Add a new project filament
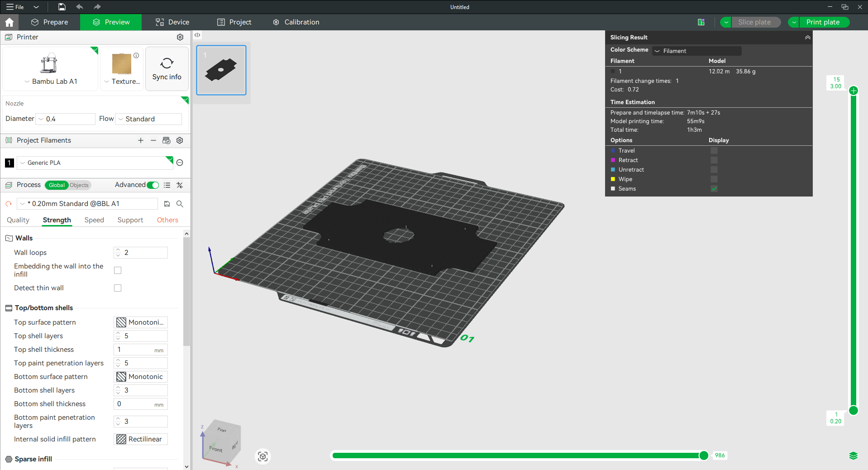868x470 pixels. (141, 140)
